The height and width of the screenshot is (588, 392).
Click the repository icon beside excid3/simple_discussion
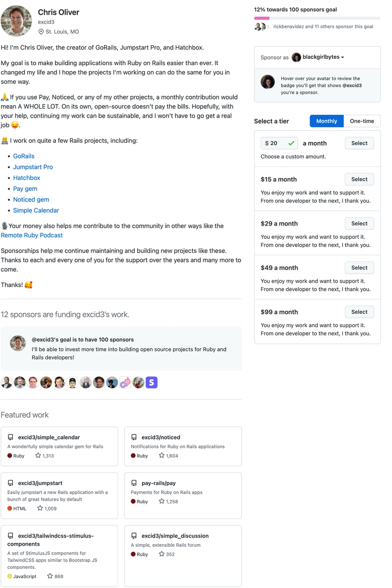[134, 536]
